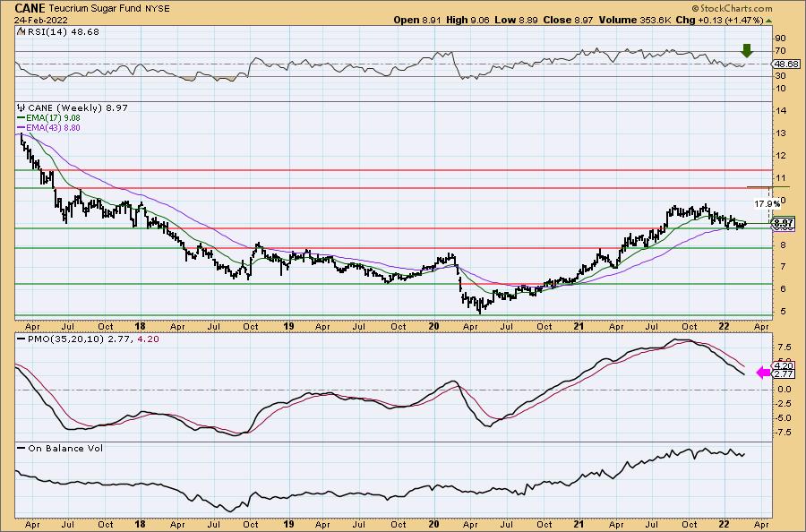Click the RSI(14) 48.68 panel label
This screenshot has width=806, height=532.
click(62, 32)
